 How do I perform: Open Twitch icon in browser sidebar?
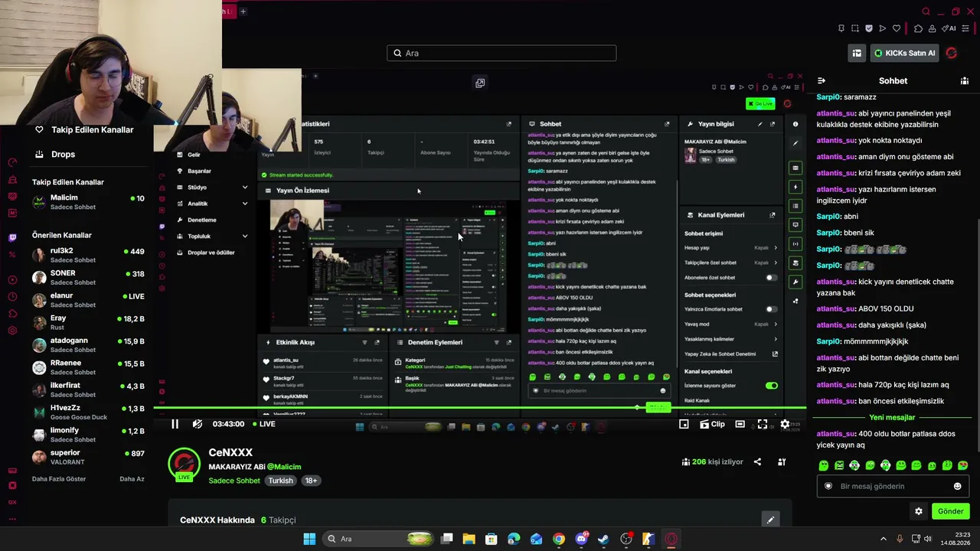coord(12,237)
